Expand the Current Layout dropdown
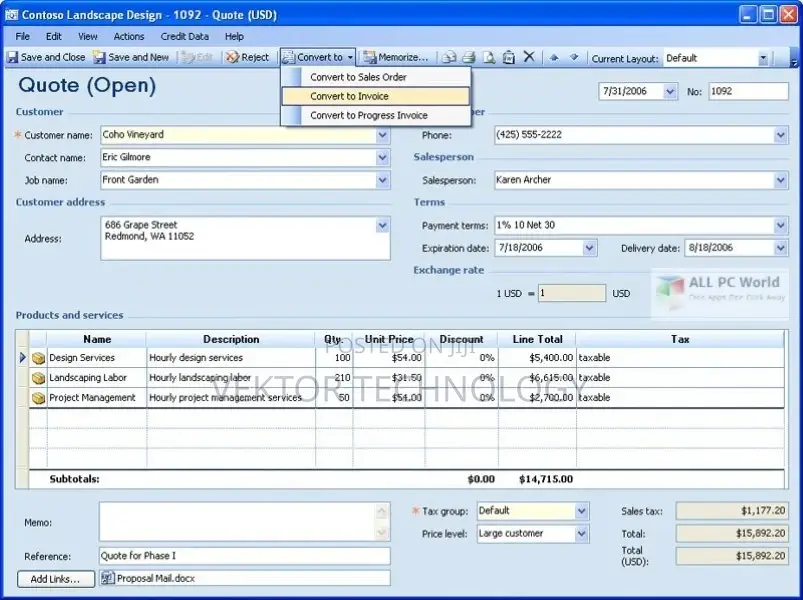 pos(763,58)
